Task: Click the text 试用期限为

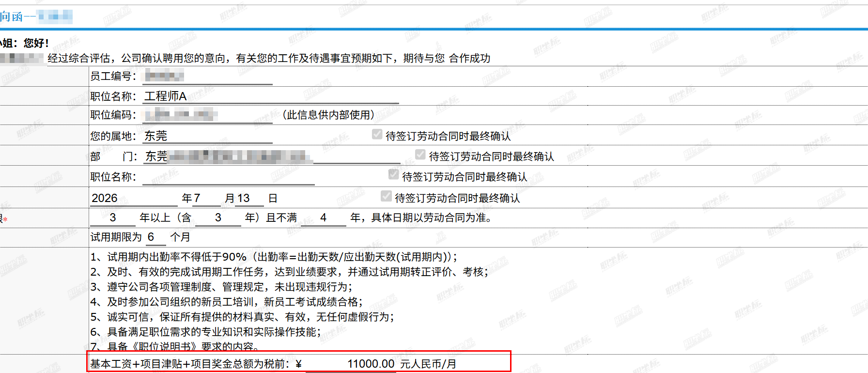Action: tap(116, 237)
